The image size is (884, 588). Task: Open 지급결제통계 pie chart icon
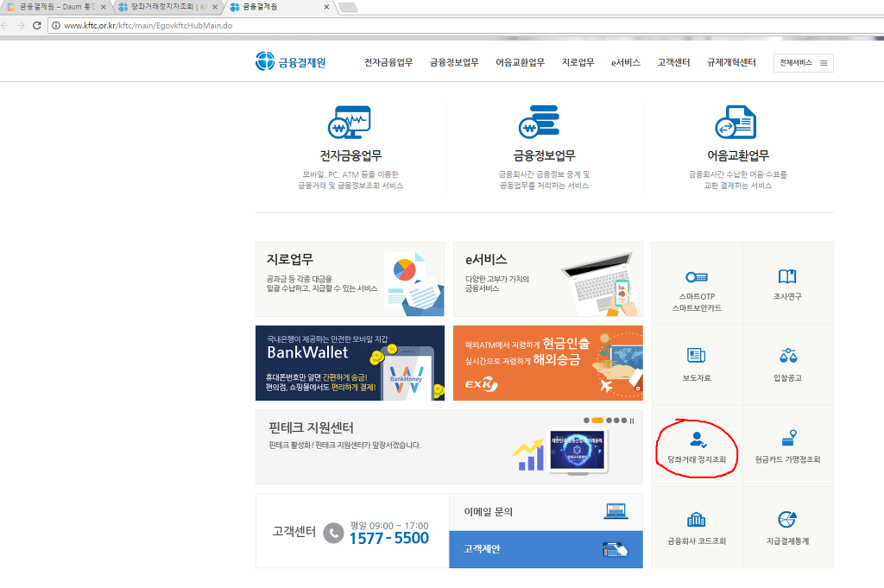click(786, 519)
